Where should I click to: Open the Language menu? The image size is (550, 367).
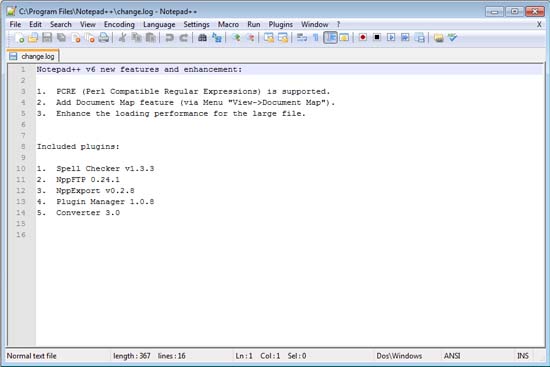coord(159,25)
